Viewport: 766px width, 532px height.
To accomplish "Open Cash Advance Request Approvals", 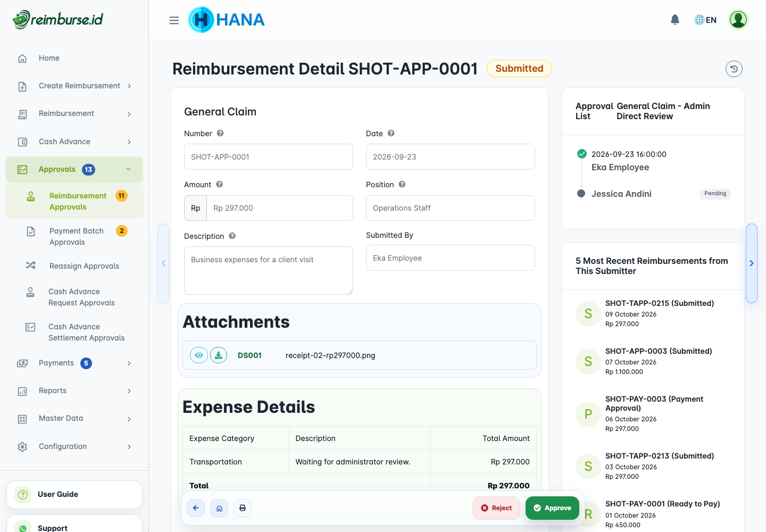I will (x=74, y=297).
